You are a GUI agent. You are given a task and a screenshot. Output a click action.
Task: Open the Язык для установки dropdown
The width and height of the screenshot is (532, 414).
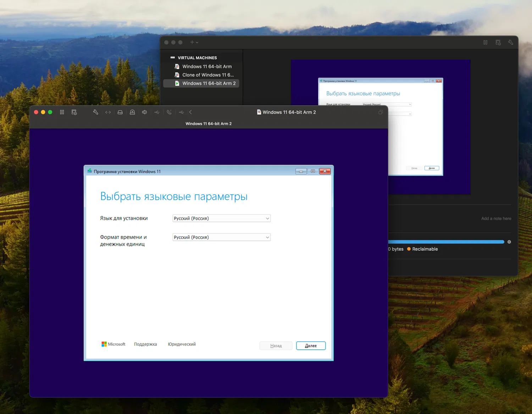tap(222, 218)
